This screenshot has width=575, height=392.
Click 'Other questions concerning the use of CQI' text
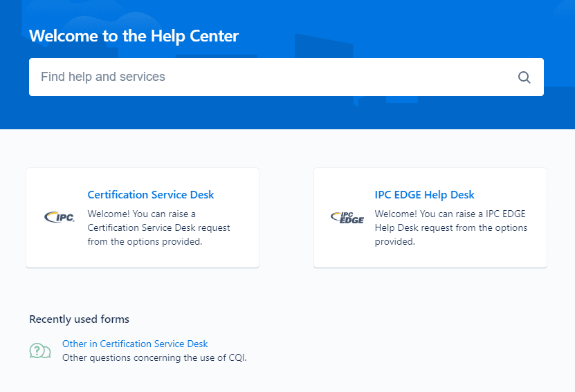pyautogui.click(x=154, y=357)
